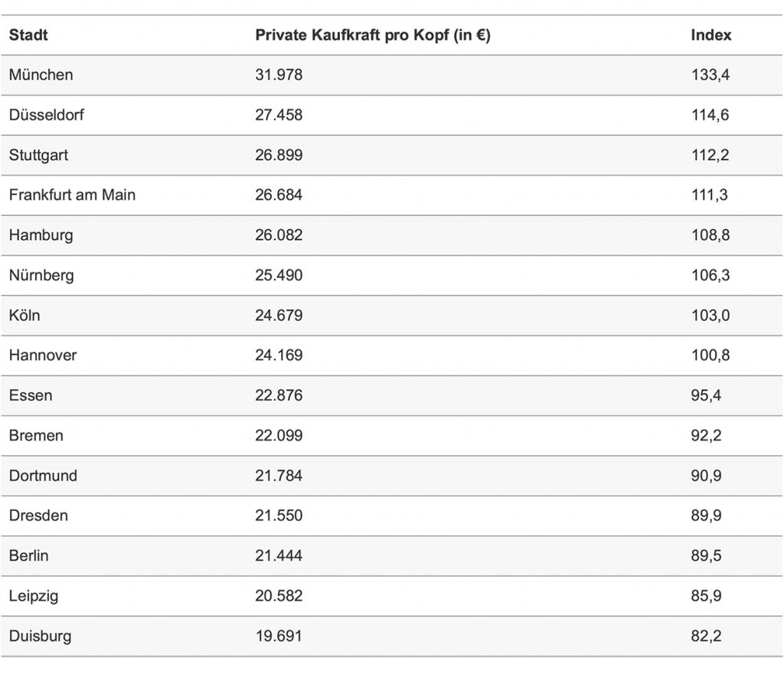Screen dimensions: 784x678
Task: Select the München city cell
Action: coord(41,75)
